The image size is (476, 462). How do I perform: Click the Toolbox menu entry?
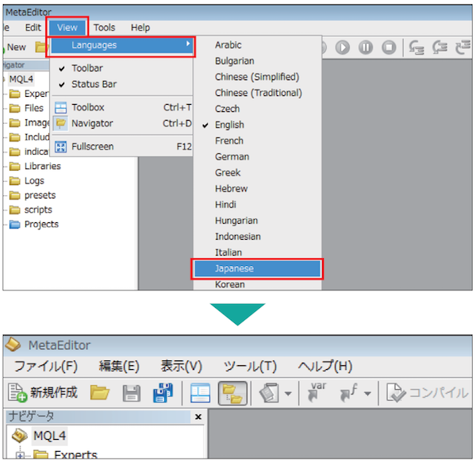(121, 107)
